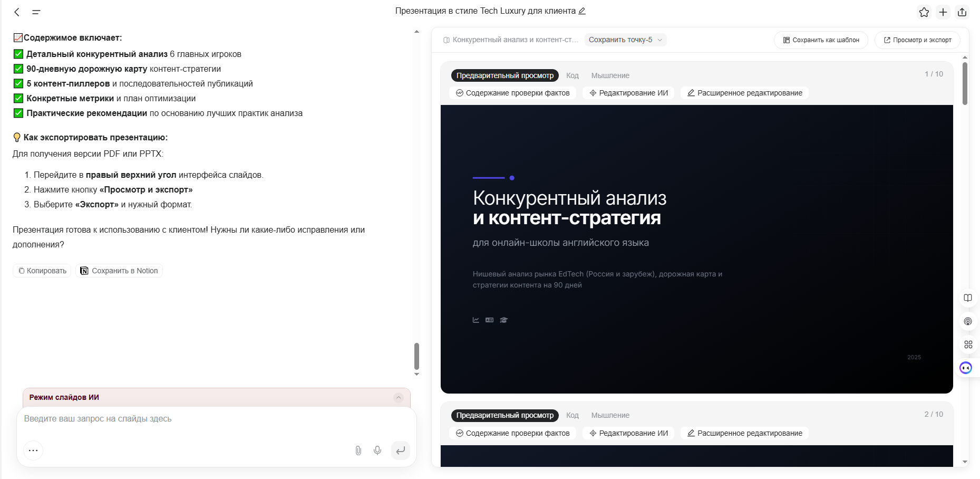The width and height of the screenshot is (980, 479).
Task: Switch to Мышление tab on slide 1
Action: pyautogui.click(x=610, y=75)
